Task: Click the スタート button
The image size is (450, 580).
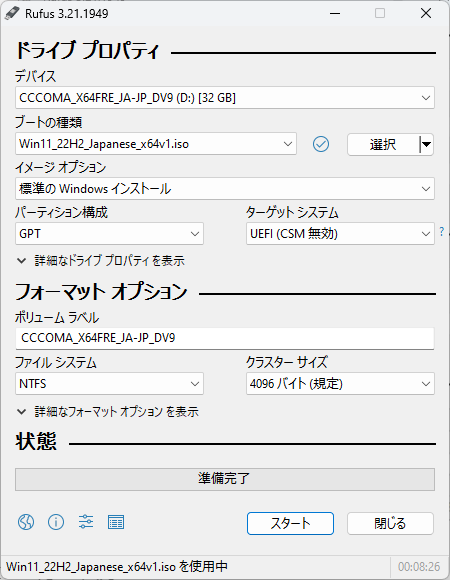Action: (x=290, y=523)
